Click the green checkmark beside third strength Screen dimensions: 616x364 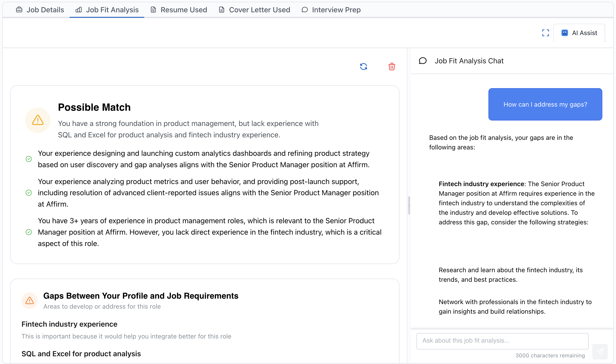click(x=29, y=232)
